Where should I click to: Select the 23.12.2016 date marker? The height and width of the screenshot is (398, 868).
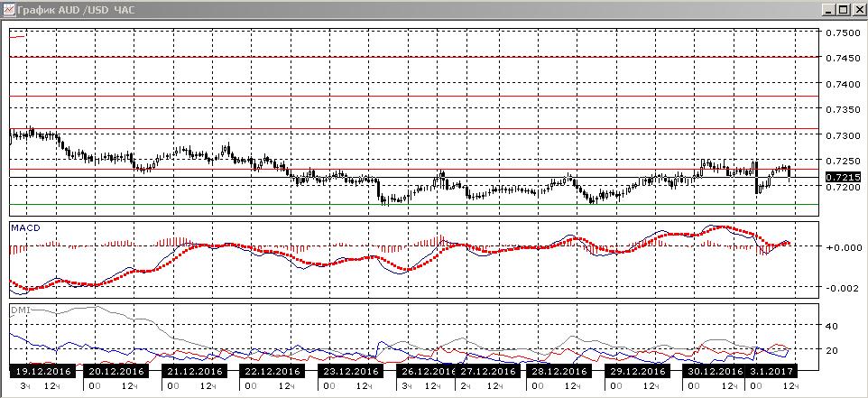[350, 371]
